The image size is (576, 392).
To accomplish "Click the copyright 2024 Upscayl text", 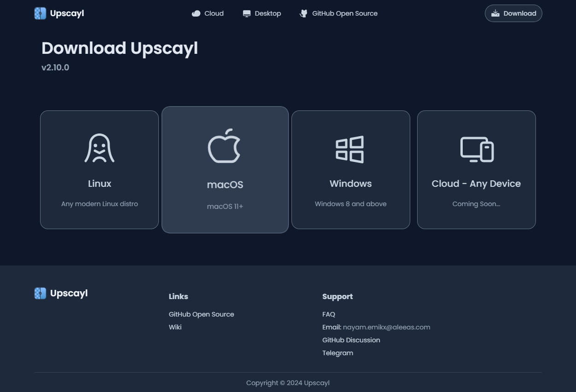I will tap(288, 383).
